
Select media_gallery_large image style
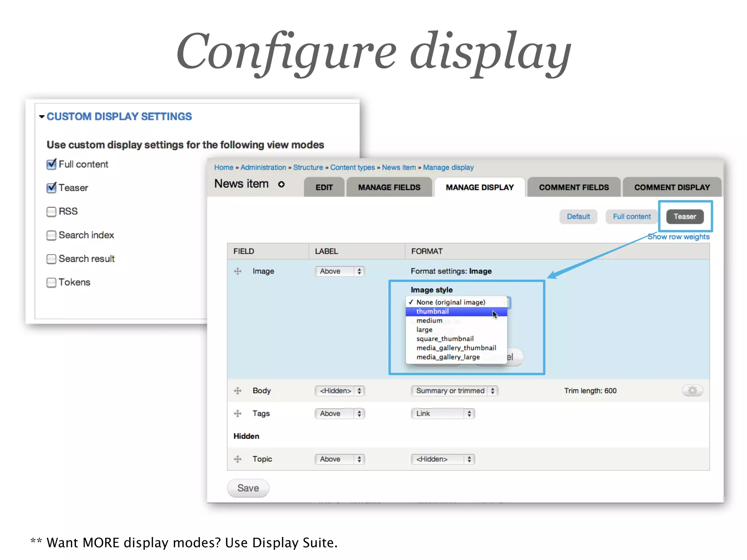[456, 357]
